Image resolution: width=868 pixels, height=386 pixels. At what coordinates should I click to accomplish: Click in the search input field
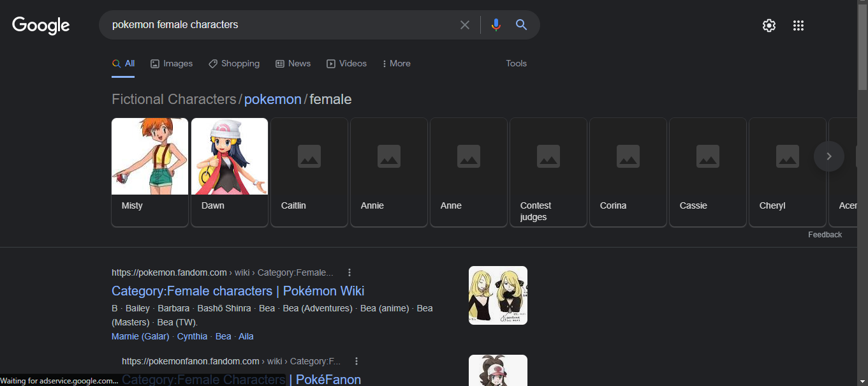coord(281,25)
